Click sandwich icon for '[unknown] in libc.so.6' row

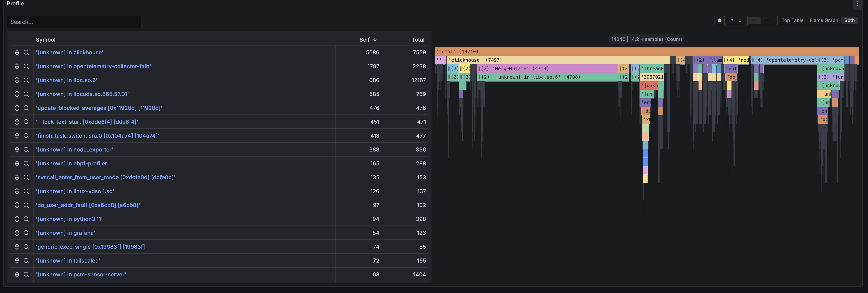coord(17,80)
